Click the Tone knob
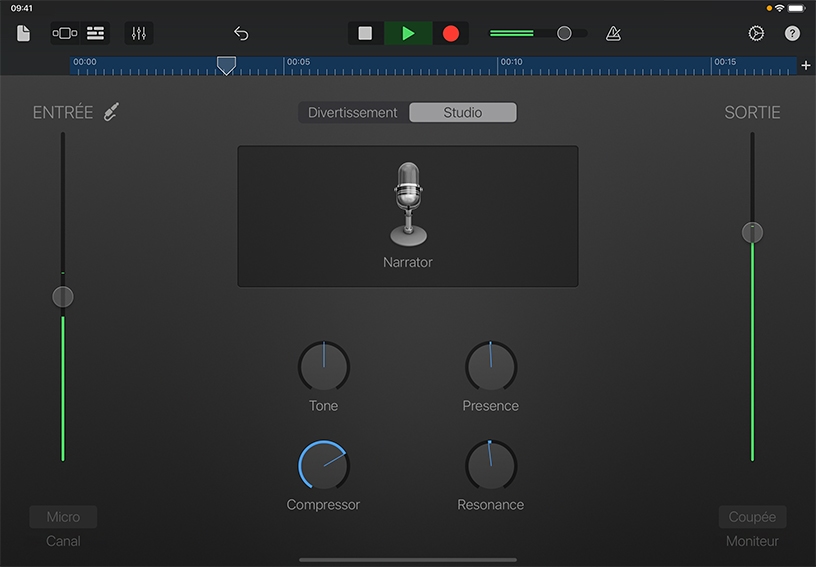Screen dimensions: 816x567 (x=324, y=366)
